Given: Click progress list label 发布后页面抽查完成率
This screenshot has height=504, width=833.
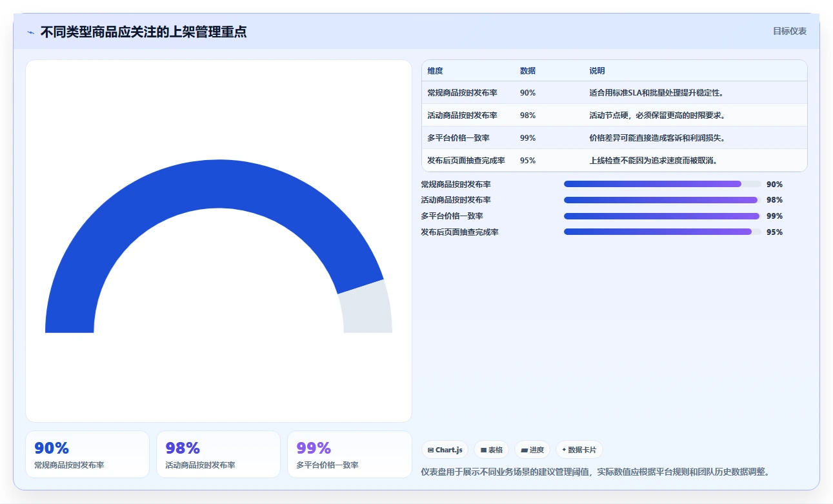Looking at the screenshot, I should point(459,232).
